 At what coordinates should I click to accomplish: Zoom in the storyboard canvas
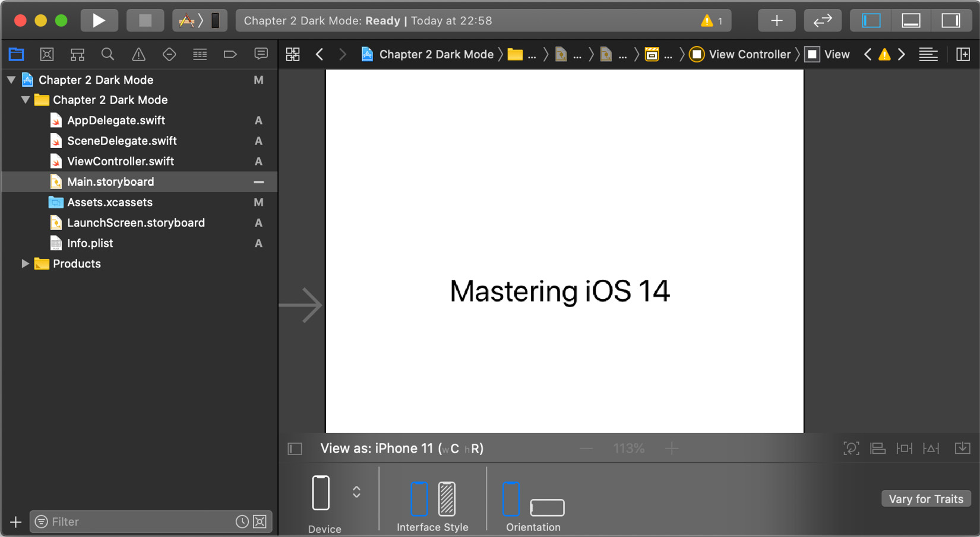point(672,448)
